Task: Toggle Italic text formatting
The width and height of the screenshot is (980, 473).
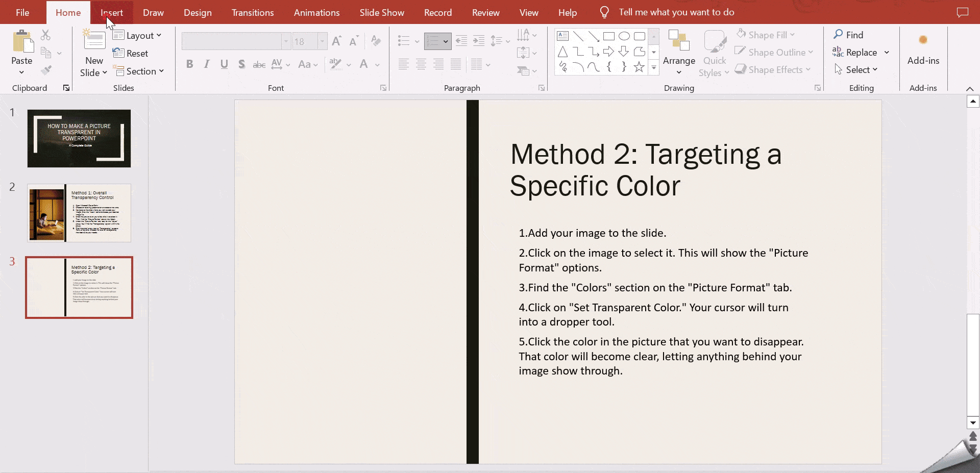Action: 207,64
